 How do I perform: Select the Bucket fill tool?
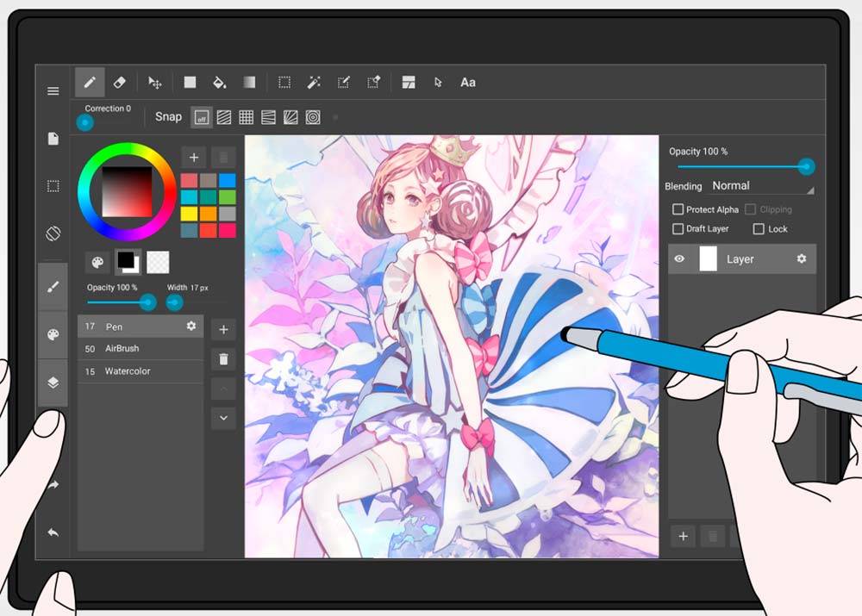point(219,83)
